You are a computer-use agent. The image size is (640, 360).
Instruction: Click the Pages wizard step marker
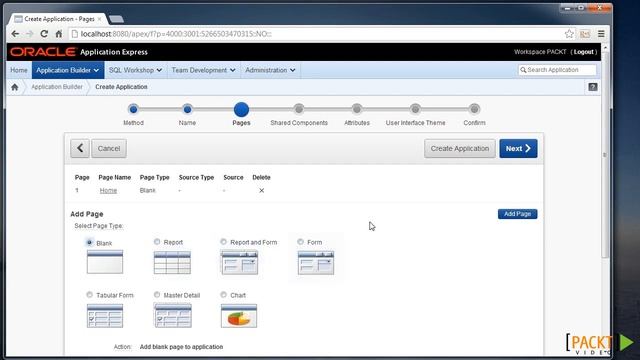point(241,109)
